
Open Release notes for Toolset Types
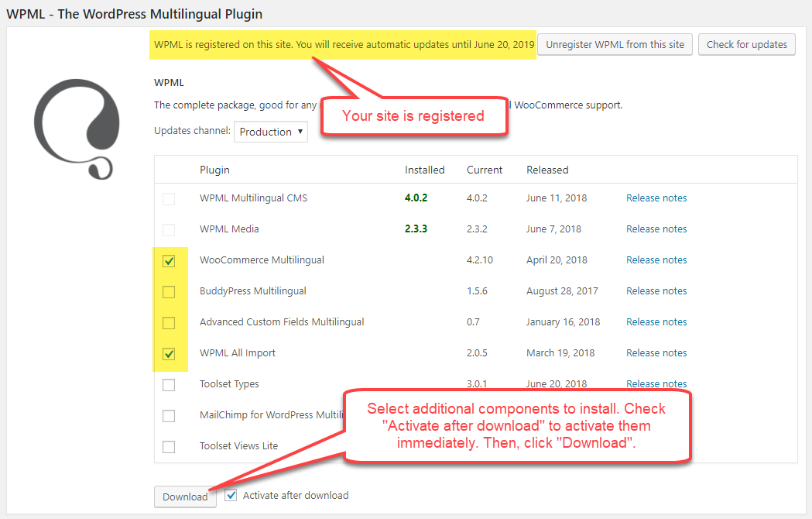(656, 384)
